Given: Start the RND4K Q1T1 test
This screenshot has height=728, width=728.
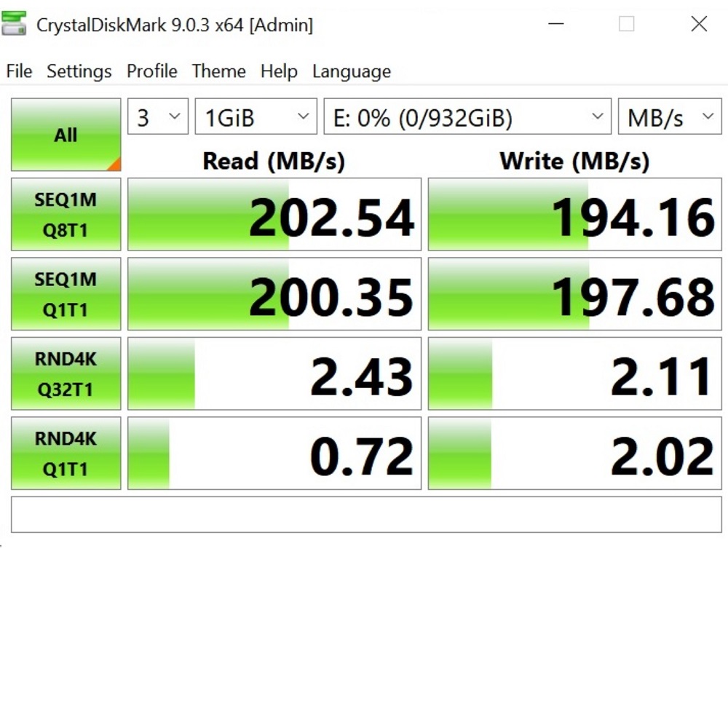Looking at the screenshot, I should (66, 453).
